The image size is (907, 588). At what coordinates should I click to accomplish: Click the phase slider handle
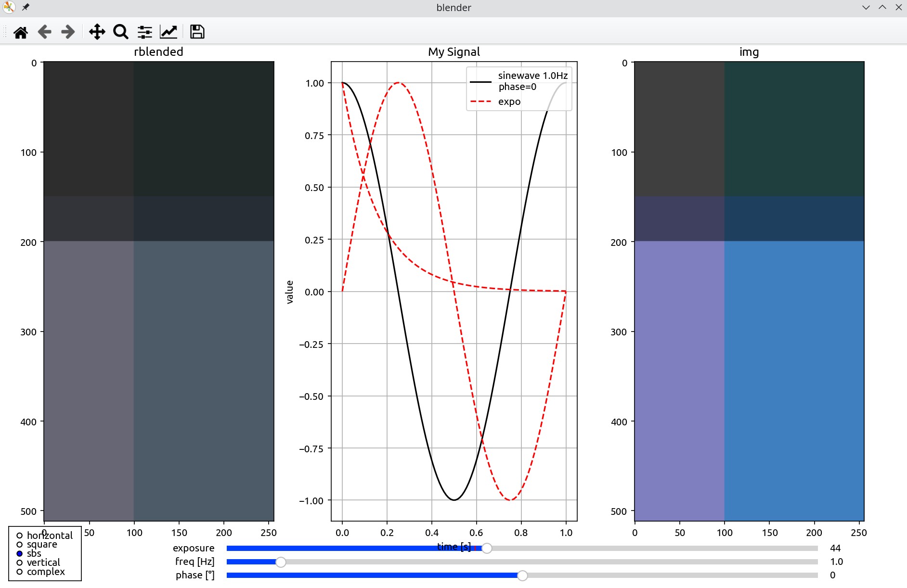[522, 575]
